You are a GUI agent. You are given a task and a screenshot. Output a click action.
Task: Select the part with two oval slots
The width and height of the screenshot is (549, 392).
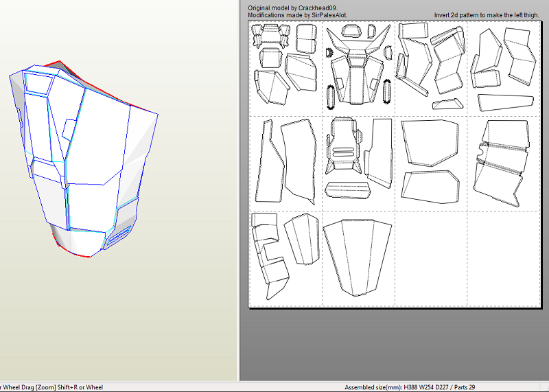click(342, 146)
